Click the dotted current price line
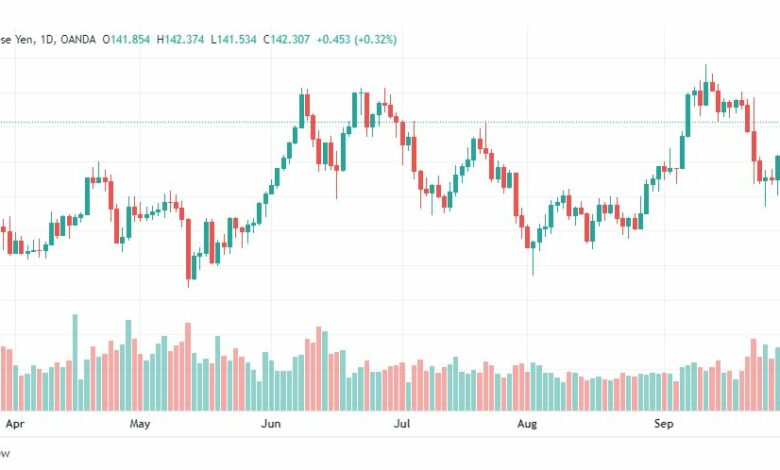The width and height of the screenshot is (780, 470). (390, 122)
